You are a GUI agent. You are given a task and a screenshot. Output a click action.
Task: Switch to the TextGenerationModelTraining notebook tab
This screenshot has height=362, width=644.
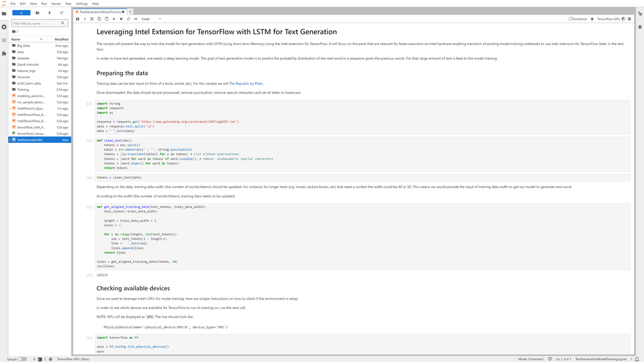(99, 12)
